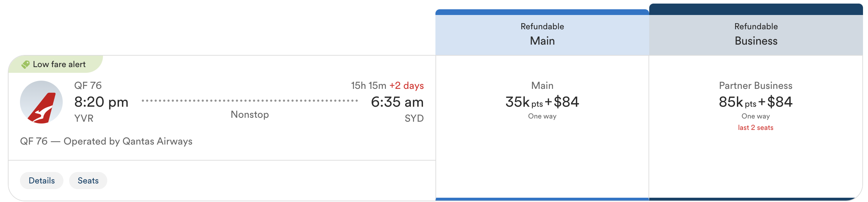This screenshot has width=868, height=202.
Task: Click the 8:20 pm departure time
Action: (101, 102)
